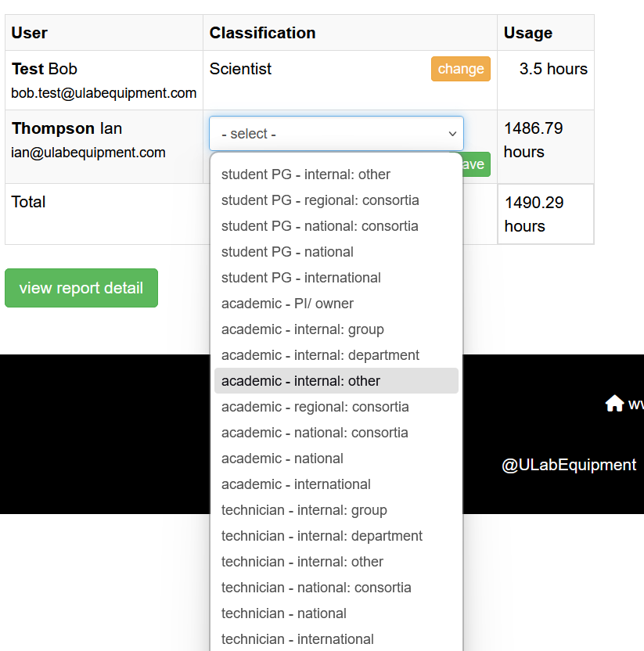Choose technician - national: consortia

click(336, 588)
